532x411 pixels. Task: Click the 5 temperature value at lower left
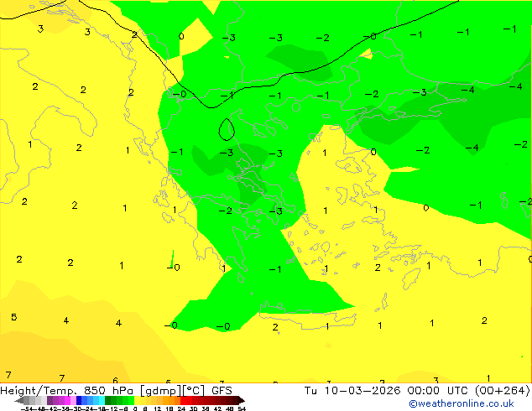click(x=14, y=317)
